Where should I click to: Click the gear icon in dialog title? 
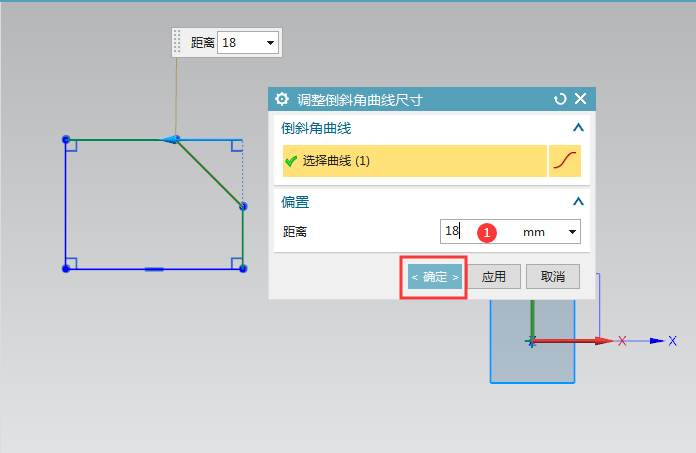coord(282,99)
